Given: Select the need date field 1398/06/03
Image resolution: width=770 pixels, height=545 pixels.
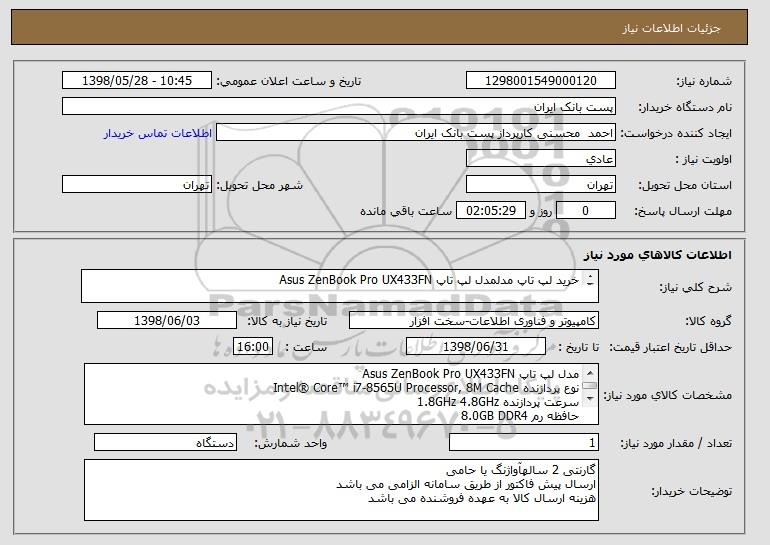Looking at the screenshot, I should tap(167, 321).
